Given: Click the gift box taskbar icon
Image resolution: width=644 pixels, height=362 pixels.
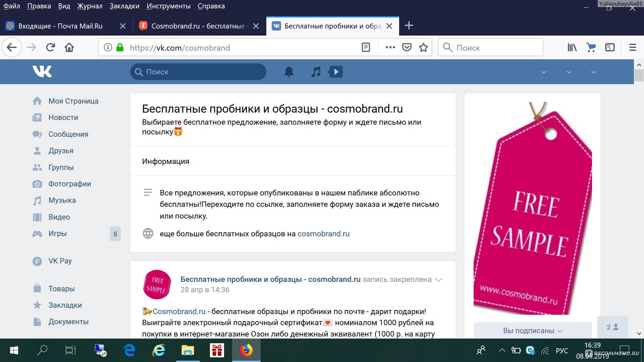Looking at the screenshot, I should [x=217, y=350].
